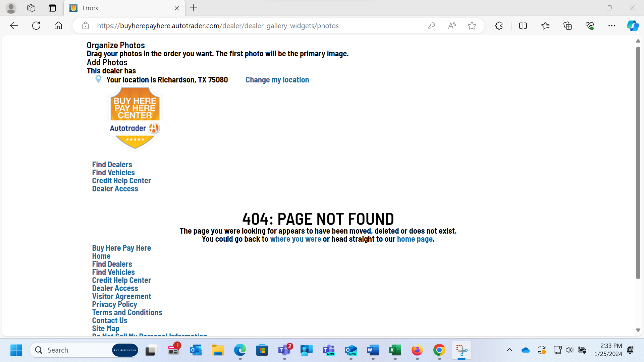Add page to favorites star icon

(x=472, y=26)
